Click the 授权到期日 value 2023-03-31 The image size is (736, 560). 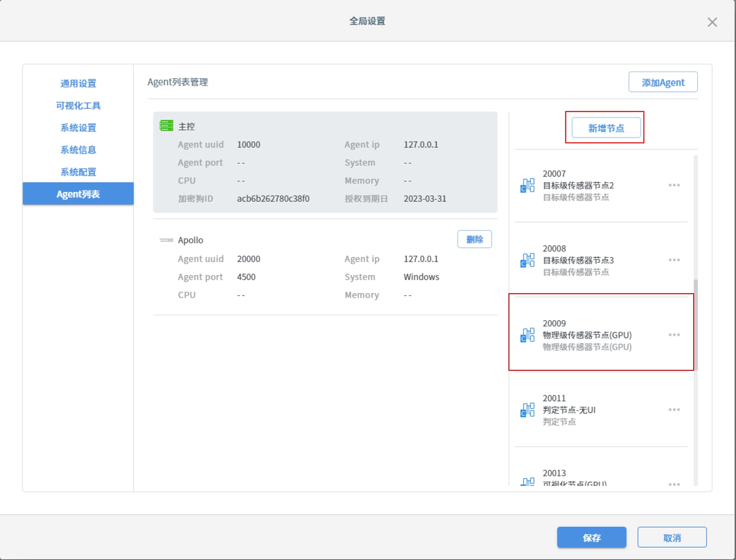425,199
